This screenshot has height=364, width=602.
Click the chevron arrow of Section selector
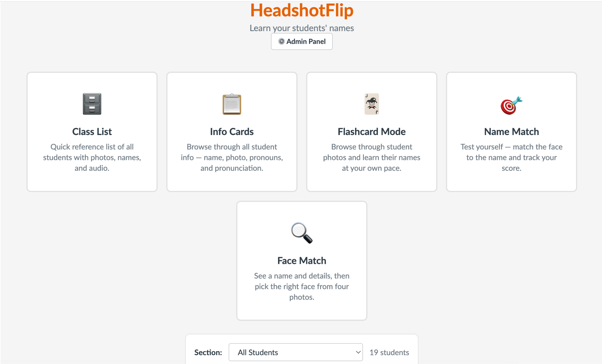[x=358, y=352]
